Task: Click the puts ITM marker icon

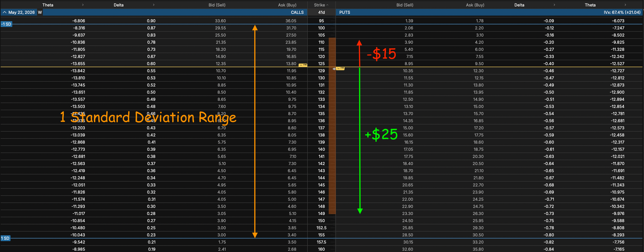Action: [x=340, y=68]
